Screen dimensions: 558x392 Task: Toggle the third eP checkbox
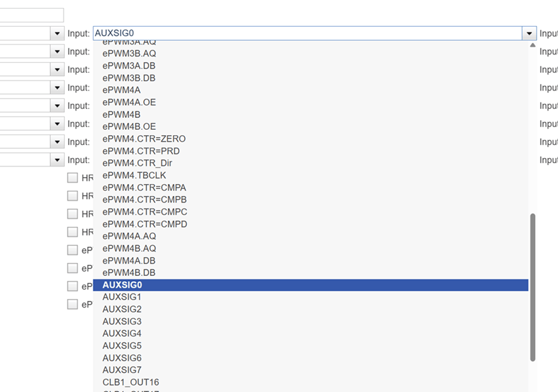click(73, 286)
